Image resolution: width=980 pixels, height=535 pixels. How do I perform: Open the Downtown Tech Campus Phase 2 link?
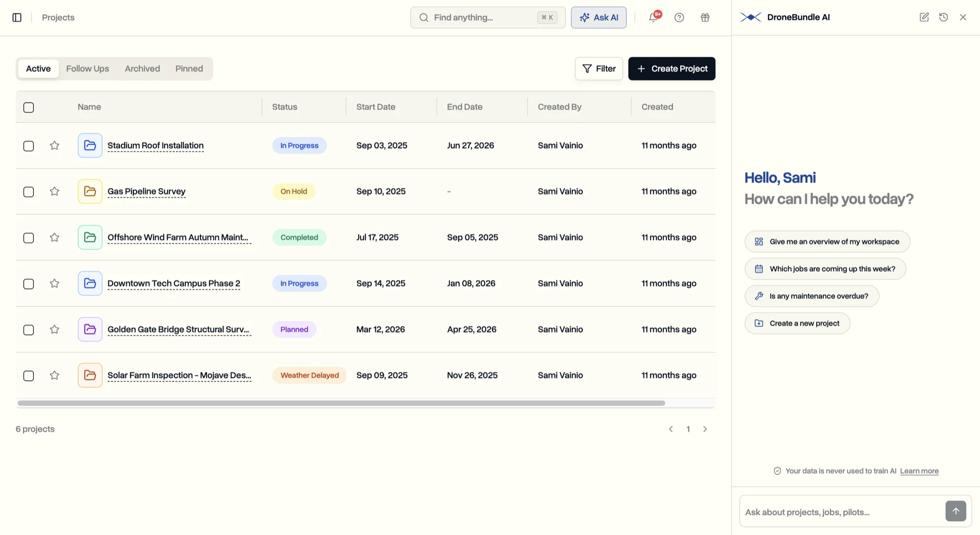coord(174,284)
